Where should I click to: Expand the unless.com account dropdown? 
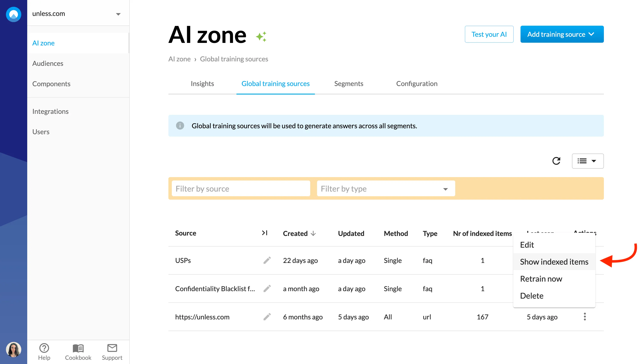[x=118, y=14]
